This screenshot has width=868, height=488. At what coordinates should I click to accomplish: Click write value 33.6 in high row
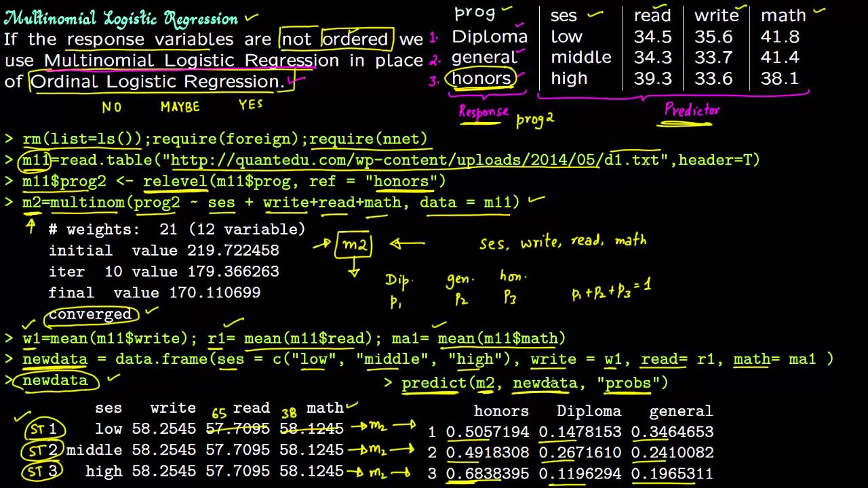(x=713, y=79)
